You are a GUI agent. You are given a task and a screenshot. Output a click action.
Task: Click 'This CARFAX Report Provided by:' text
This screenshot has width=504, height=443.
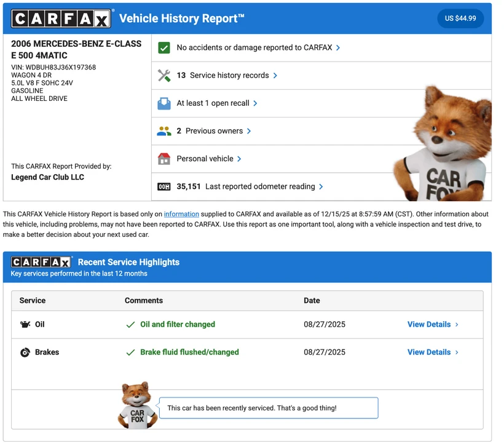pyautogui.click(x=61, y=166)
